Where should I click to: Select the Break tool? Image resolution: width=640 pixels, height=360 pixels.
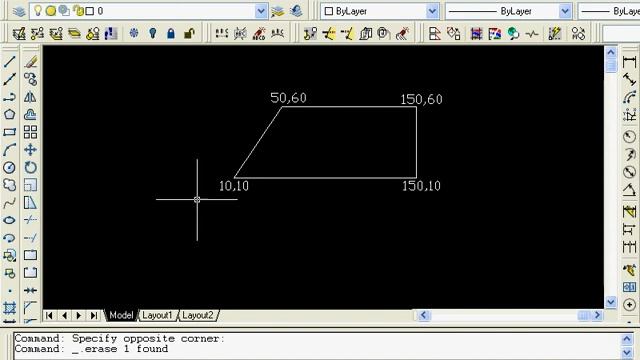pos(31,273)
